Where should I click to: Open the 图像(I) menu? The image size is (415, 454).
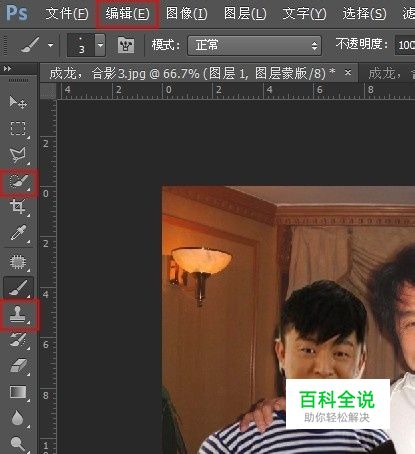[x=186, y=14]
